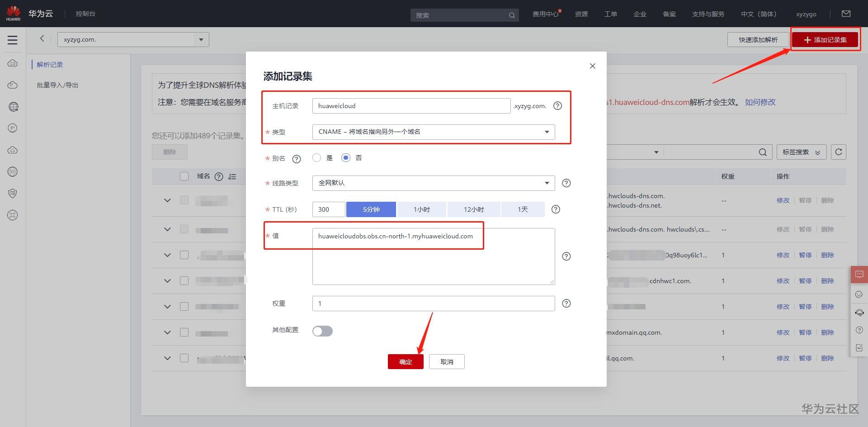Expand the il.qq.com. record row

click(167, 358)
